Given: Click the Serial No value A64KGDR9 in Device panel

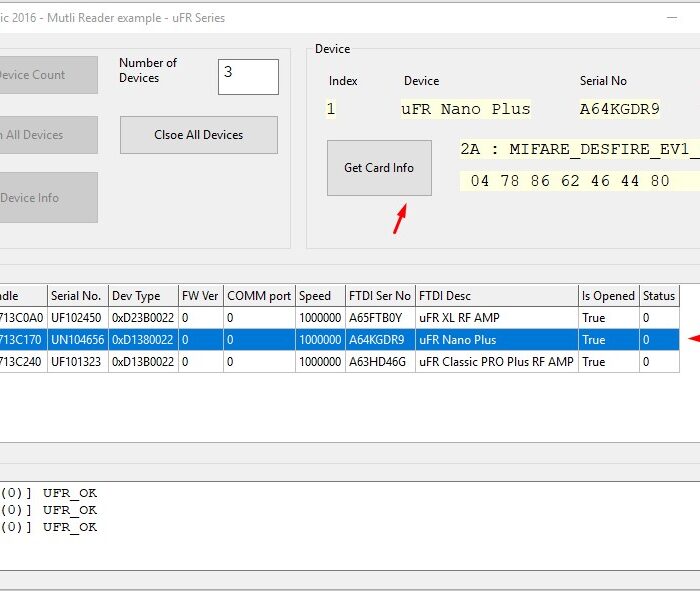Looking at the screenshot, I should coord(620,109).
